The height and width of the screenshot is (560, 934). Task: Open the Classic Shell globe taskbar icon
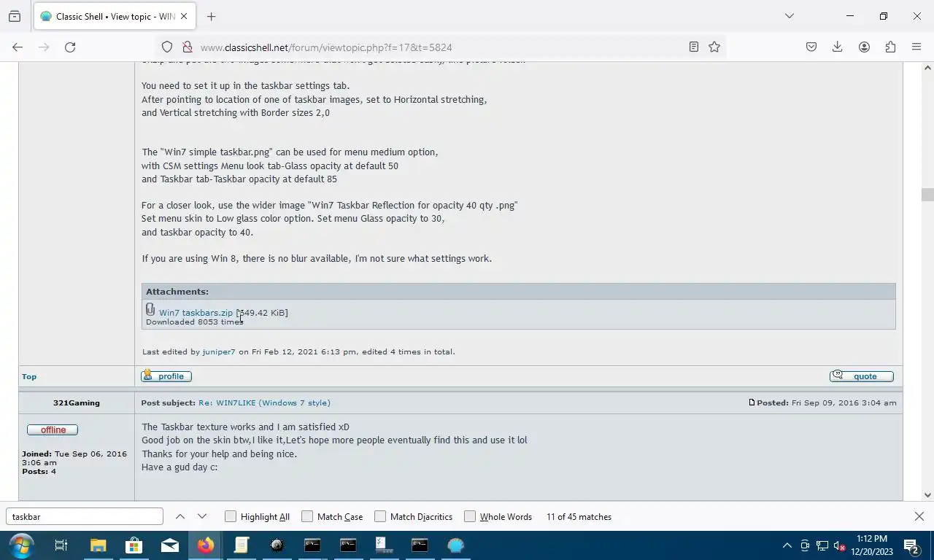[456, 545]
